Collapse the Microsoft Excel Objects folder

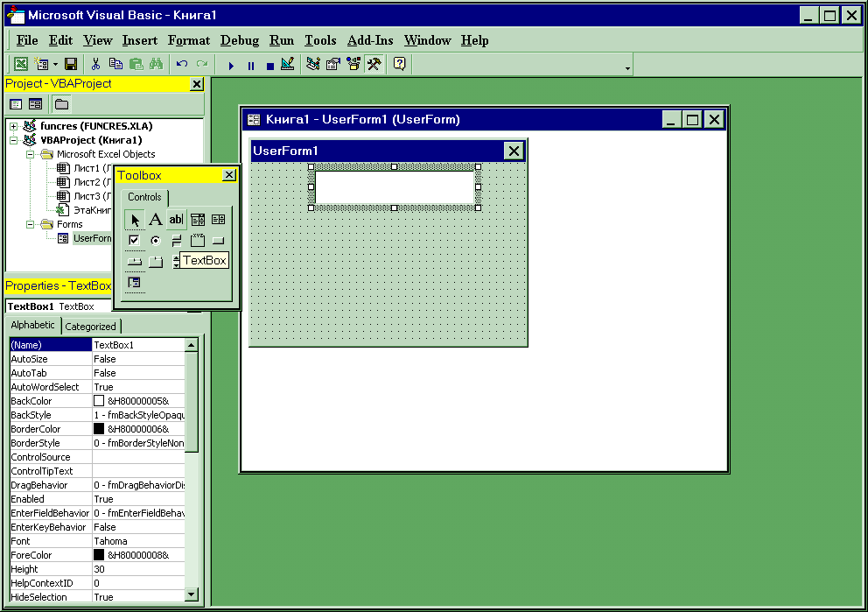pyautogui.click(x=31, y=154)
